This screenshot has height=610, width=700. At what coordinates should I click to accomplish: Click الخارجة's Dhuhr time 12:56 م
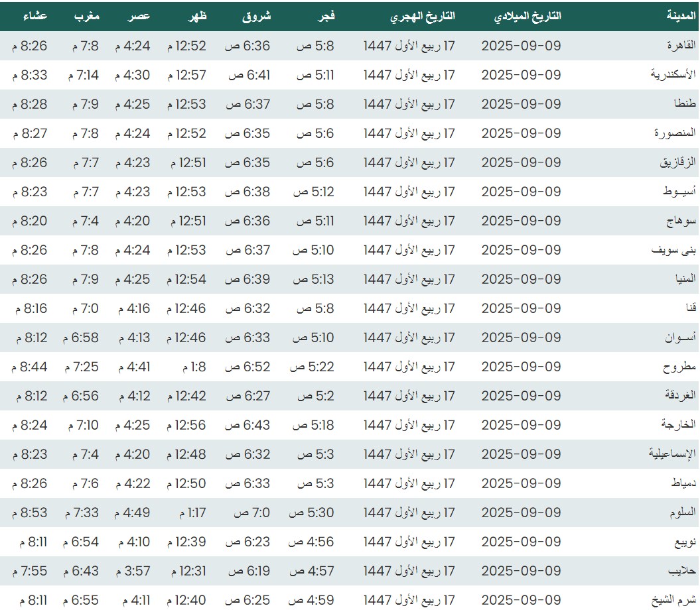(x=186, y=425)
